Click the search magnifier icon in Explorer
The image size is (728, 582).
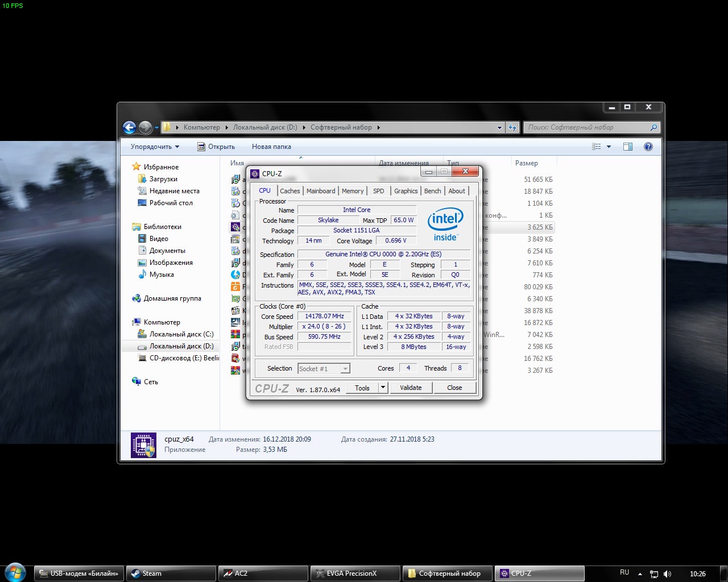pyautogui.click(x=653, y=127)
